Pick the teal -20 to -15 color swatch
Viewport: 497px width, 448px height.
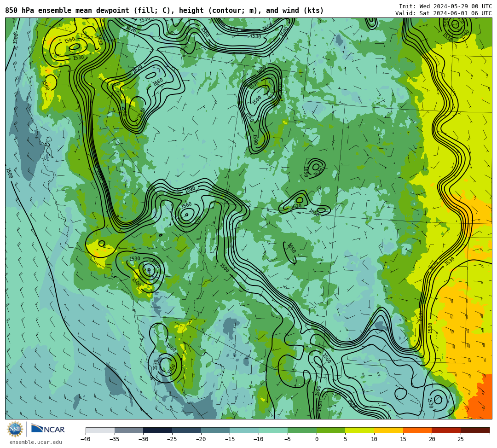pos(215,430)
